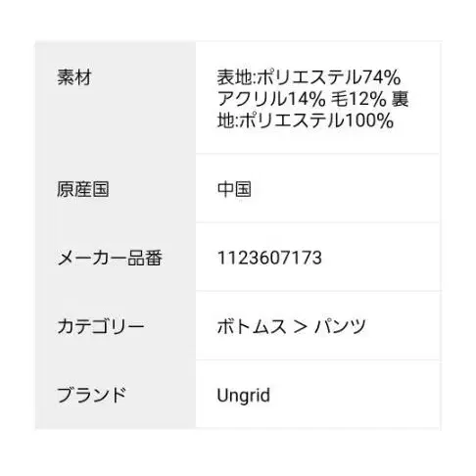Click the 素材 label cell
Viewport: 476px width, 476px height.
pos(116,97)
